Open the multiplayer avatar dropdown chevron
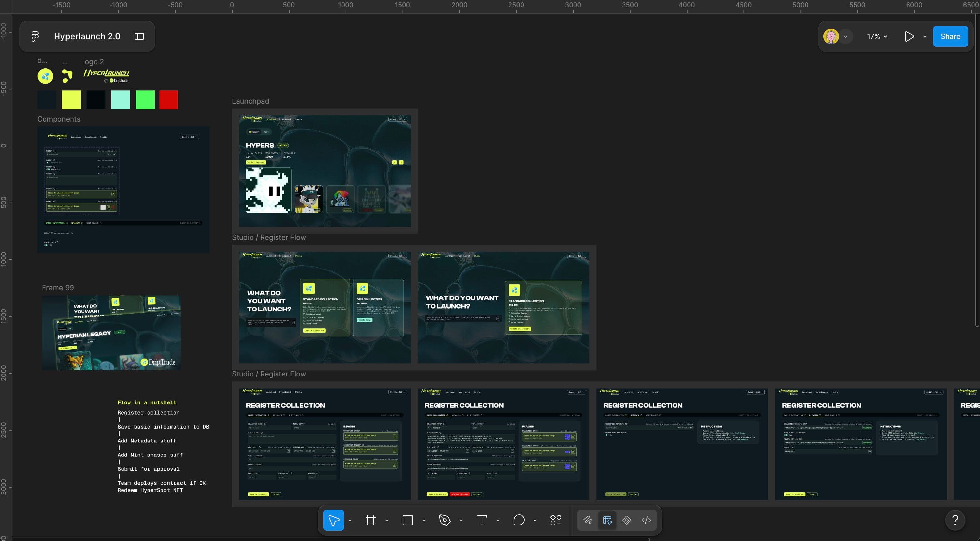The height and width of the screenshot is (541, 980). click(845, 37)
